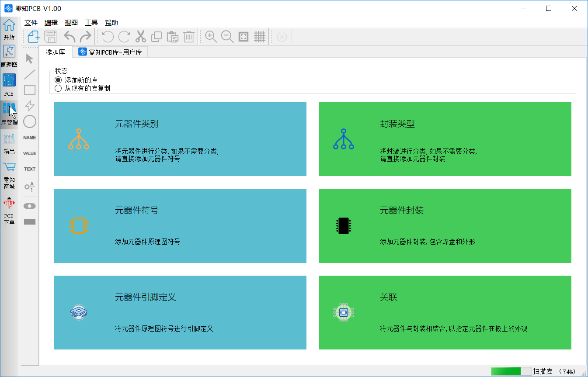Click the zoom in magnifier icon
588x377 pixels.
click(211, 37)
